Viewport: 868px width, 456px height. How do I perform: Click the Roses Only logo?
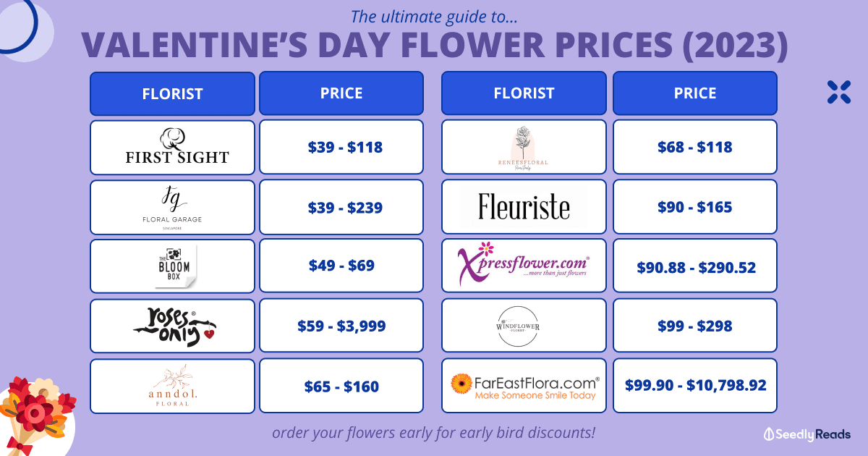click(x=173, y=326)
